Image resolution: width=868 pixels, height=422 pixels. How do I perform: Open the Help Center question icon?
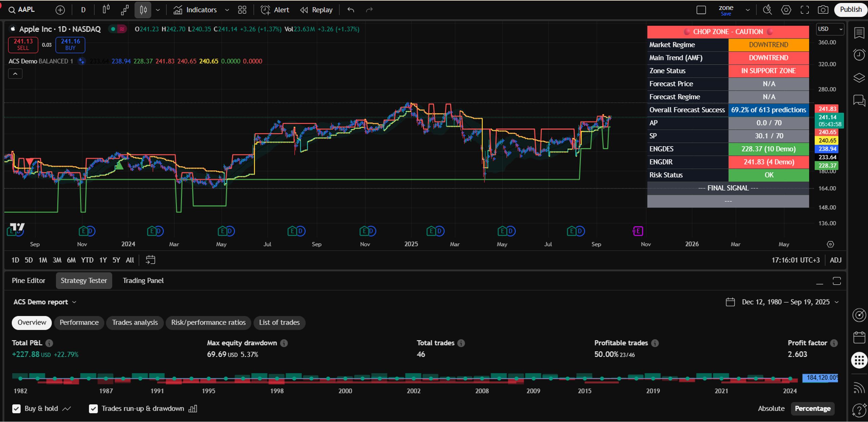859,410
